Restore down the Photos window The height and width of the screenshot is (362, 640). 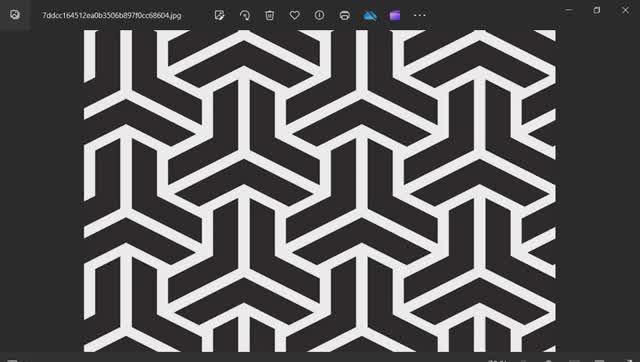coord(597,10)
